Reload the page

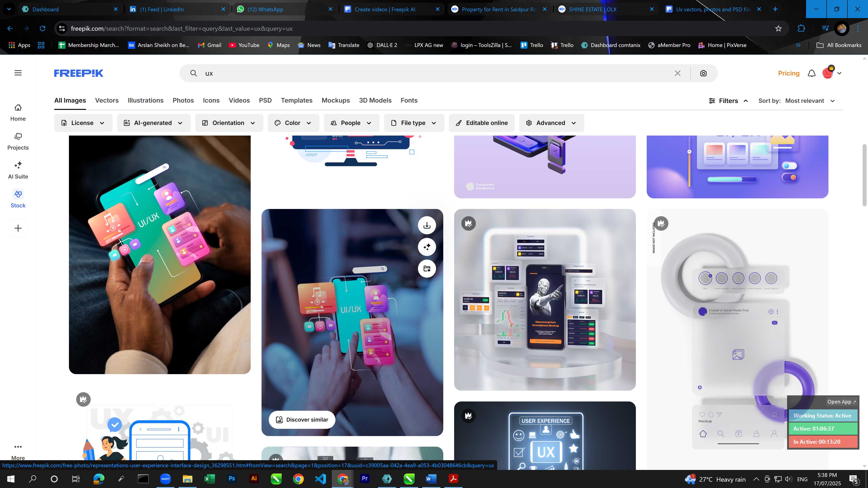tap(42, 28)
